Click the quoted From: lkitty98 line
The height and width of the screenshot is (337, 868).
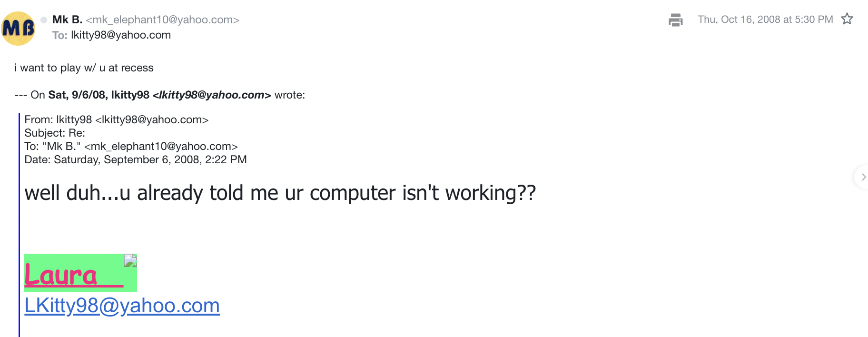coord(116,119)
